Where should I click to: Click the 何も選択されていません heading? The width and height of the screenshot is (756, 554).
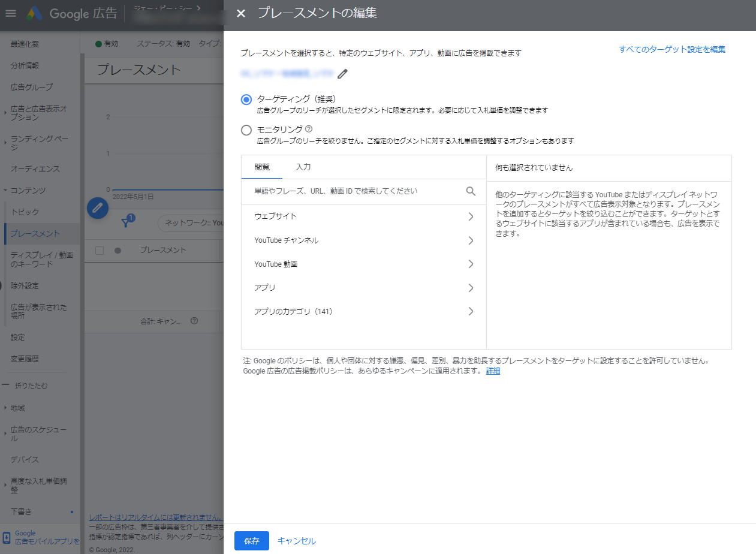click(534, 168)
